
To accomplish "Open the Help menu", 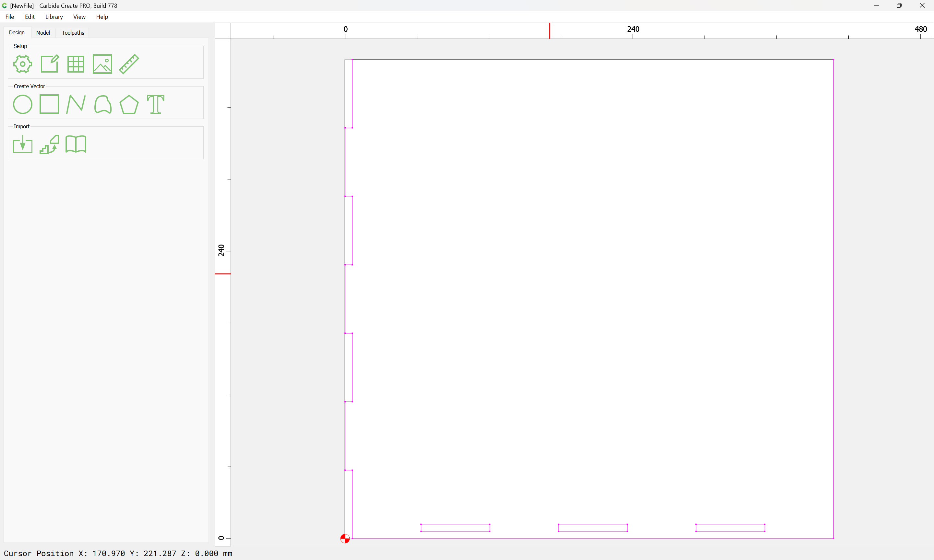I will 102,17.
